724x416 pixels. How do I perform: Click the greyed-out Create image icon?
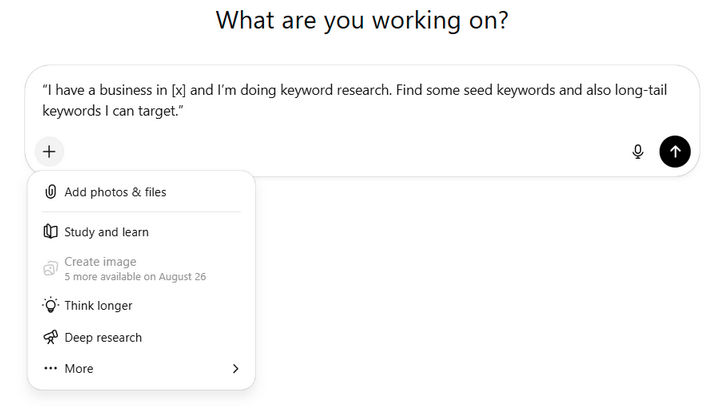tap(51, 268)
